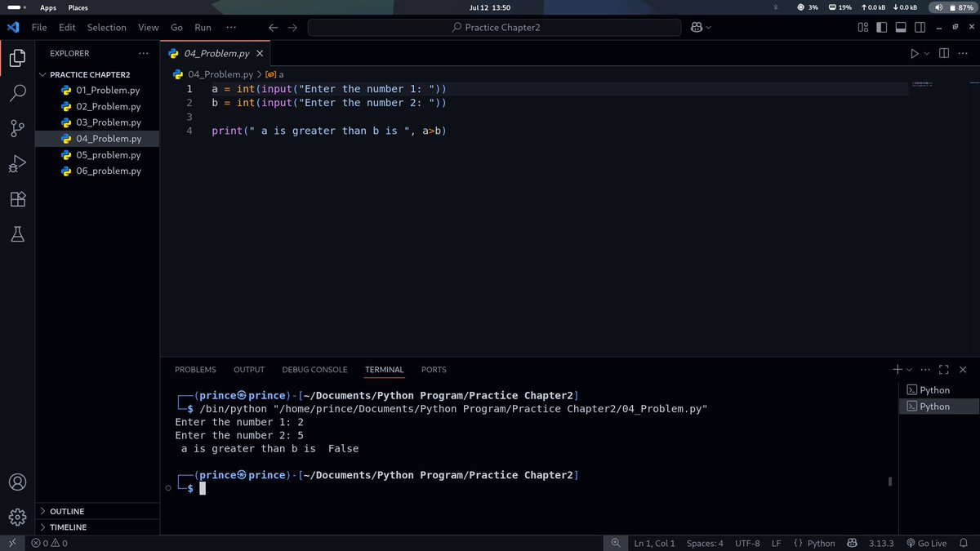Start Go Live server
This screenshot has height=551, width=980.
coord(926,543)
